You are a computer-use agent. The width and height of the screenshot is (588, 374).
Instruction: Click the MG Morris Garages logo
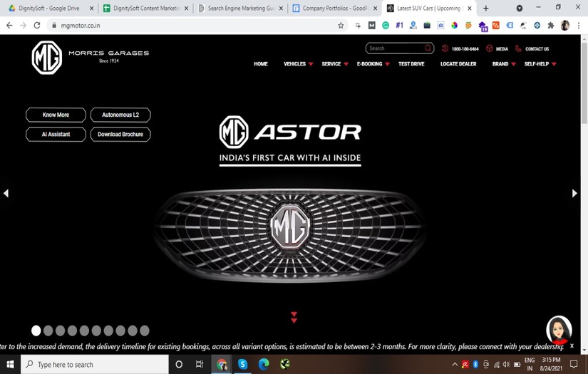click(91, 57)
